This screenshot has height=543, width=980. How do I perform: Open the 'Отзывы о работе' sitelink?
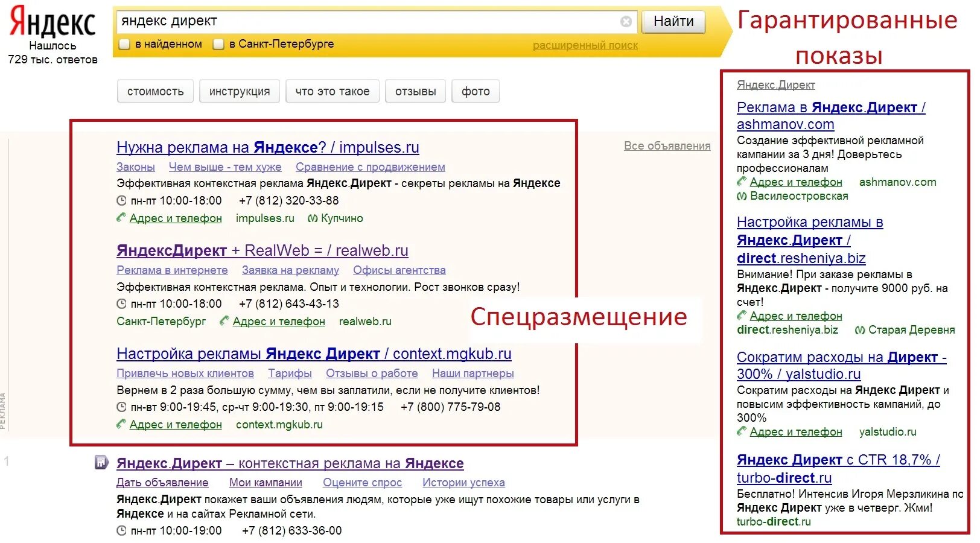coord(372,373)
